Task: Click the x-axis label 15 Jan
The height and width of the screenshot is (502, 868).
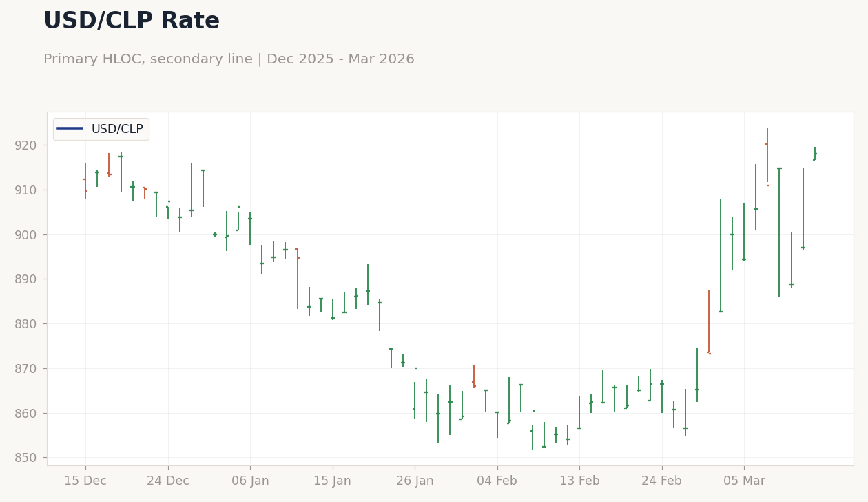Action: [333, 481]
